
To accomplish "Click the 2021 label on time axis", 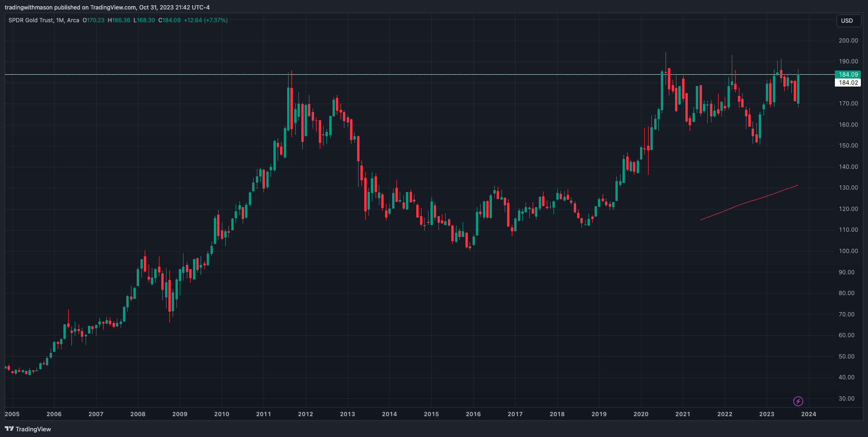I will [x=683, y=414].
